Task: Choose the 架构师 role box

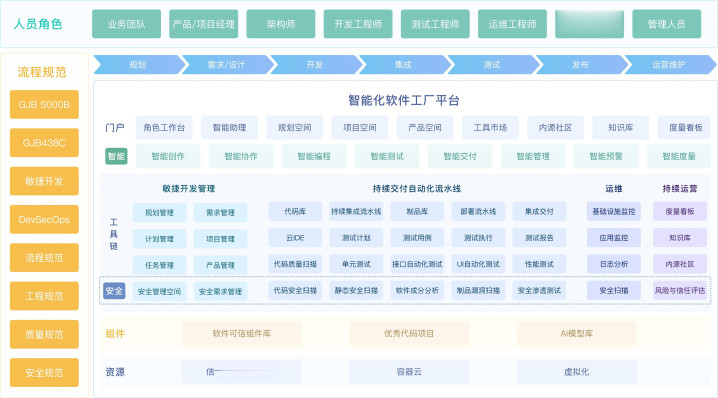Action: (281, 24)
